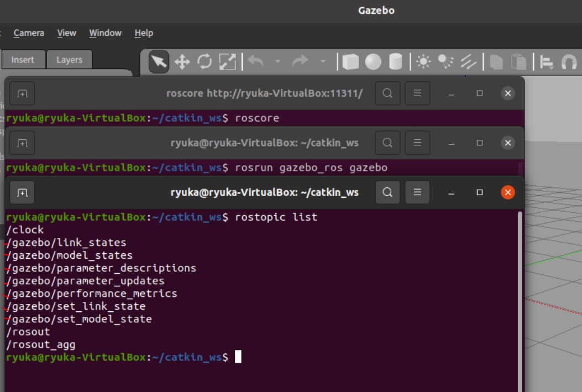582x392 pixels.
Task: Open a new tab in the rostopic terminal
Action: pyautogui.click(x=22, y=192)
